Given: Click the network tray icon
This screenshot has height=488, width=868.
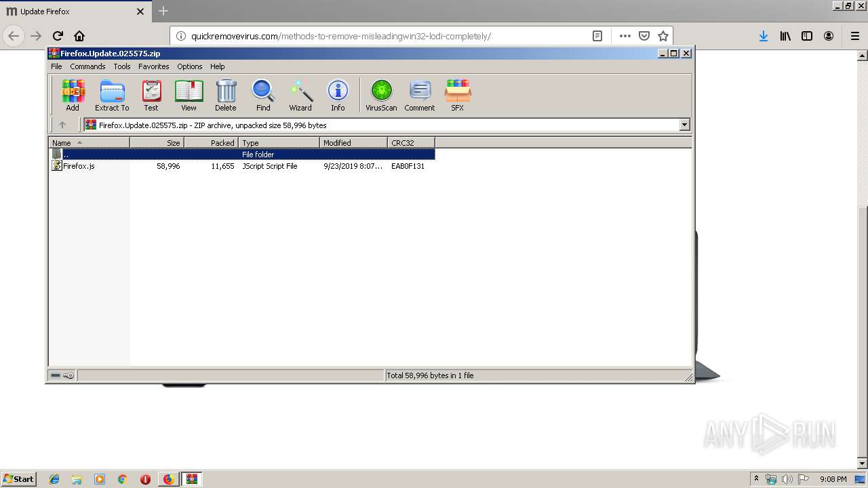Looking at the screenshot, I should pyautogui.click(x=771, y=479).
